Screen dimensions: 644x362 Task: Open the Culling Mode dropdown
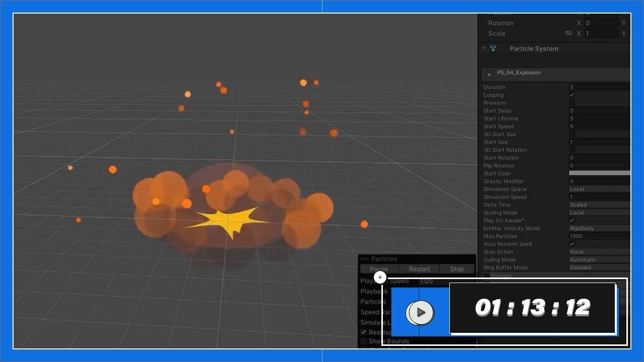point(599,260)
